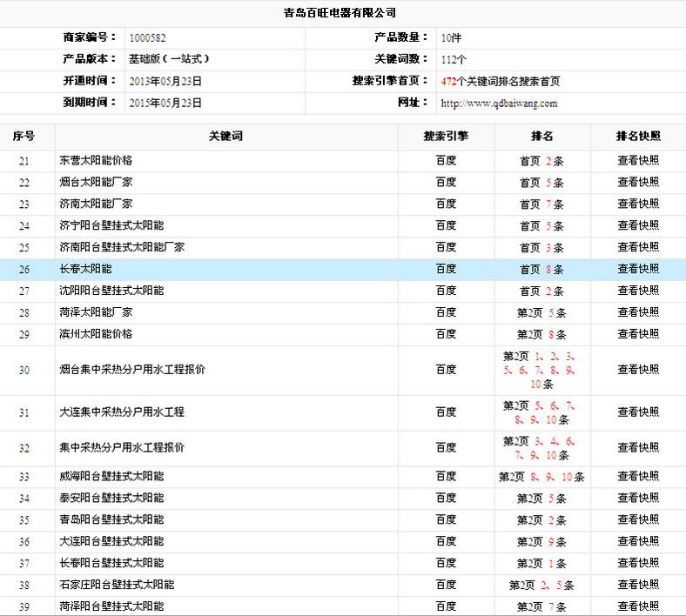The height and width of the screenshot is (616, 686).
Task: Click the 序号 column header
Action: (x=24, y=137)
